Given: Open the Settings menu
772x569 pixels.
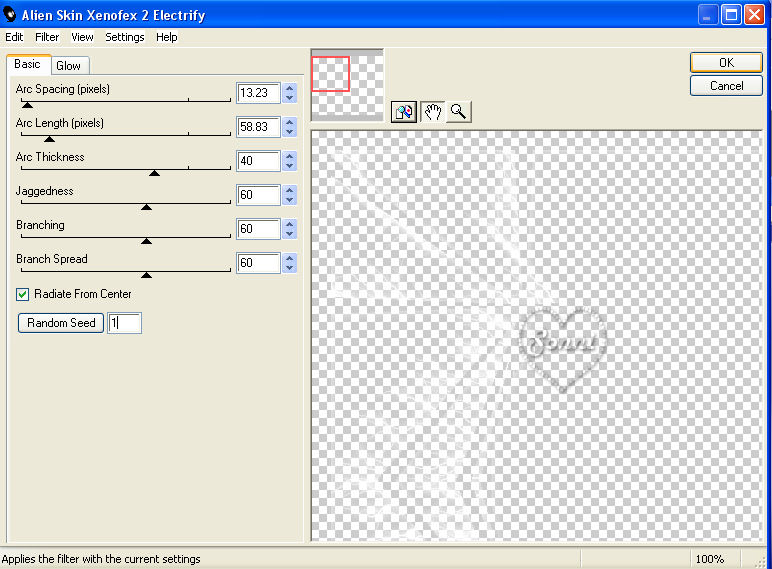Looking at the screenshot, I should coord(125,37).
